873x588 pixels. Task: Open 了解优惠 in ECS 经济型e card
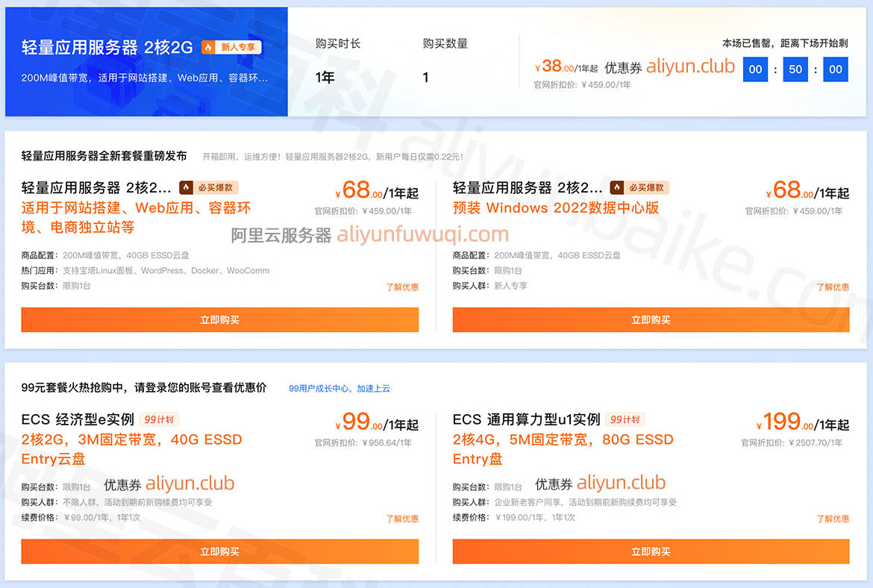[x=402, y=519]
